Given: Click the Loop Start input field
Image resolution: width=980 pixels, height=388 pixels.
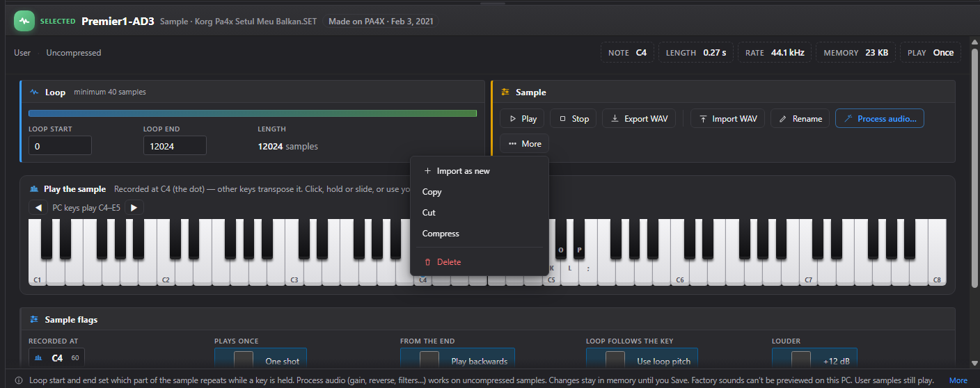Looking at the screenshot, I should tap(60, 146).
